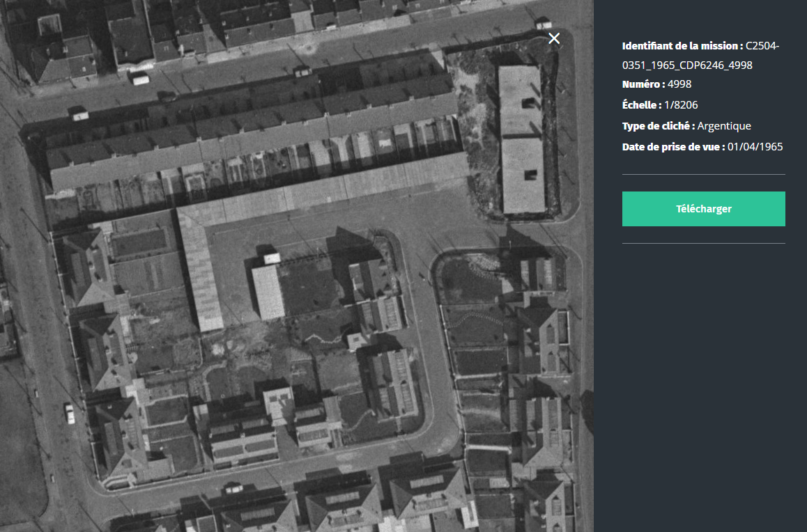Click the white car parked on the left street
807x532 pixels.
69,413
